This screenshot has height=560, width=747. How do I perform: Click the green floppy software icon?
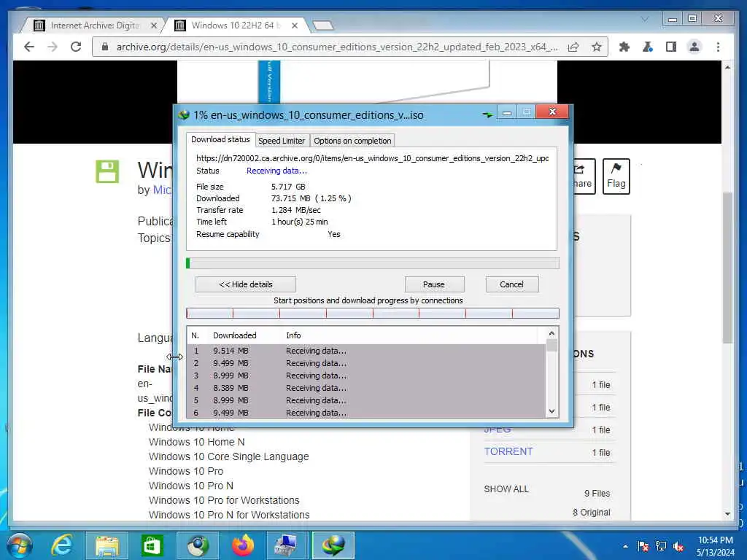[x=107, y=171]
